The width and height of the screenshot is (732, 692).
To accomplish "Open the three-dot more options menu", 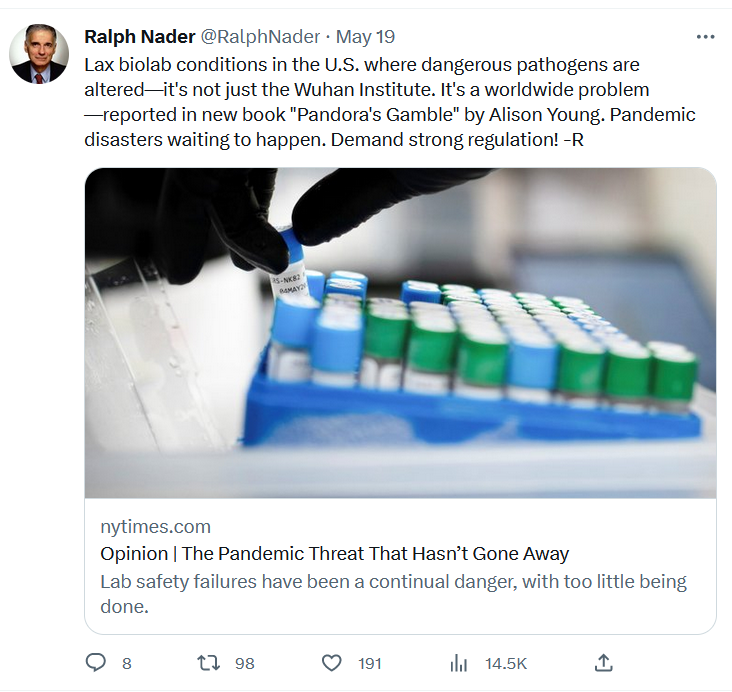I will [x=705, y=37].
